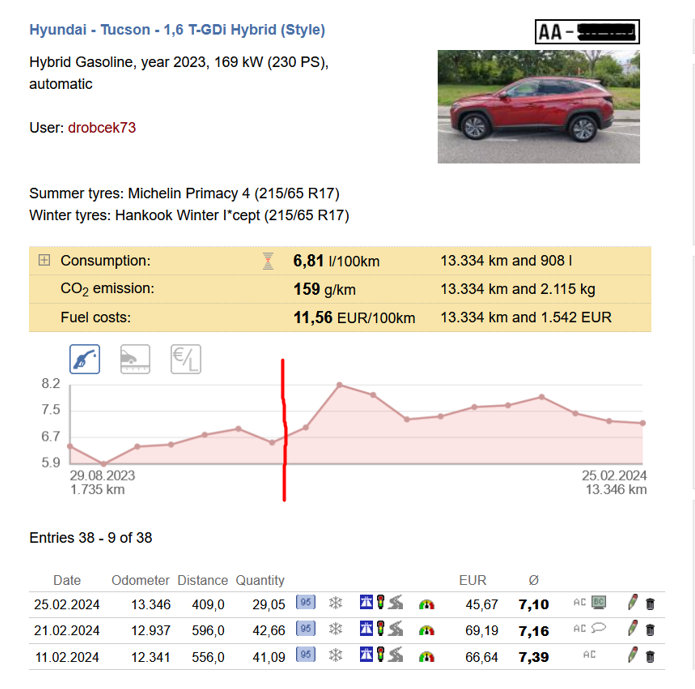Click the 11.02.2024 date cell
This screenshot has width=695, height=689.
(x=67, y=657)
